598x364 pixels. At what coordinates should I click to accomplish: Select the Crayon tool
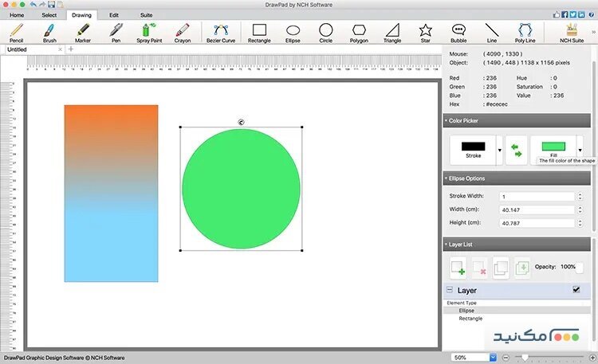[183, 33]
